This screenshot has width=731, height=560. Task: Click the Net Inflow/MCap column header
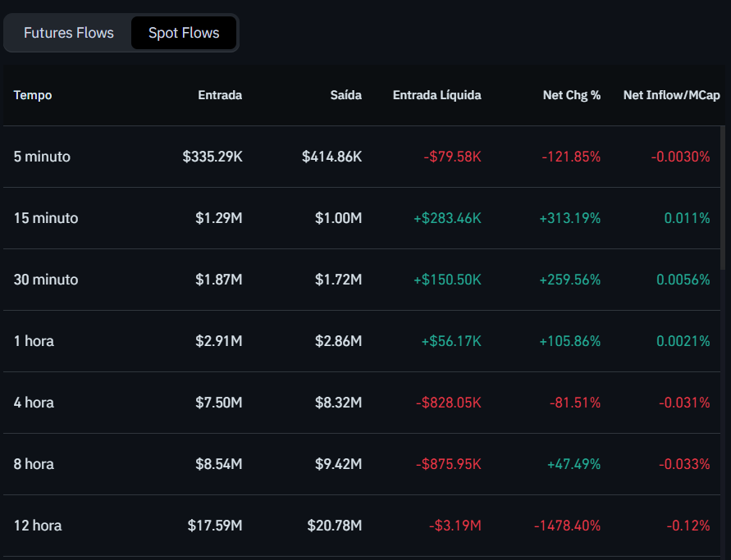[671, 95]
